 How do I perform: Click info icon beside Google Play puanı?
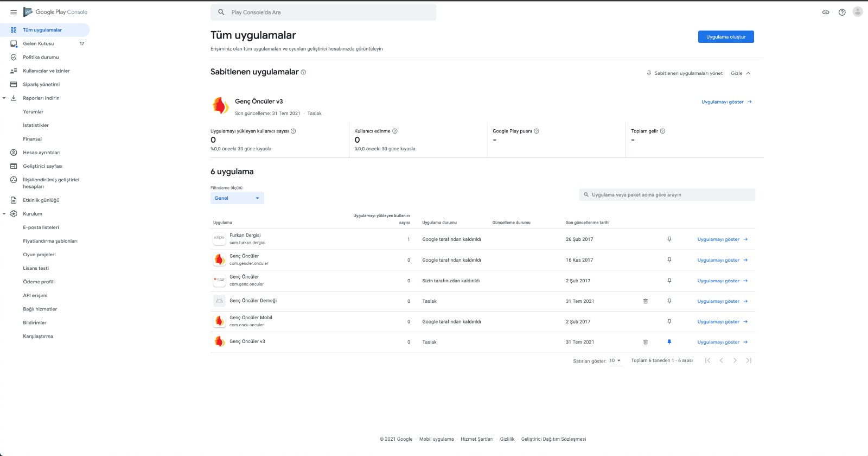coord(537,131)
